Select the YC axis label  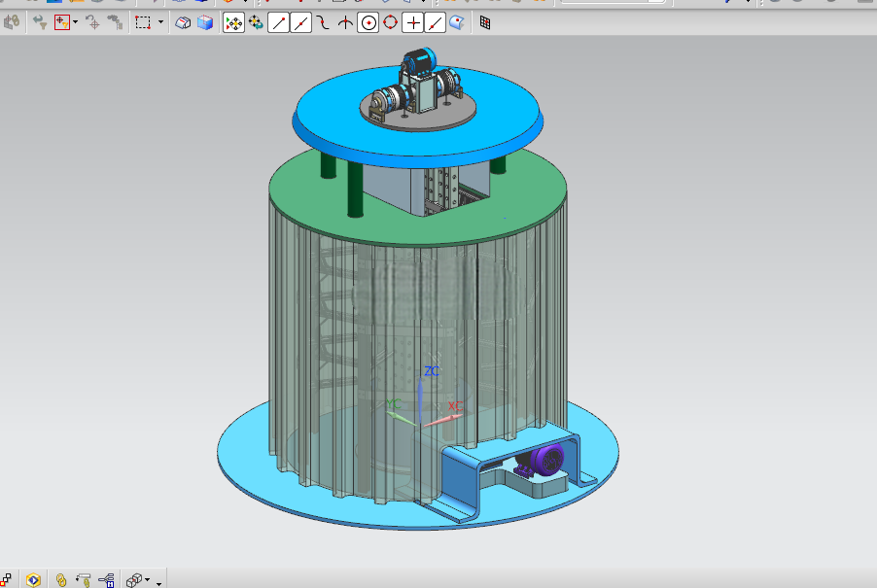[x=394, y=403]
